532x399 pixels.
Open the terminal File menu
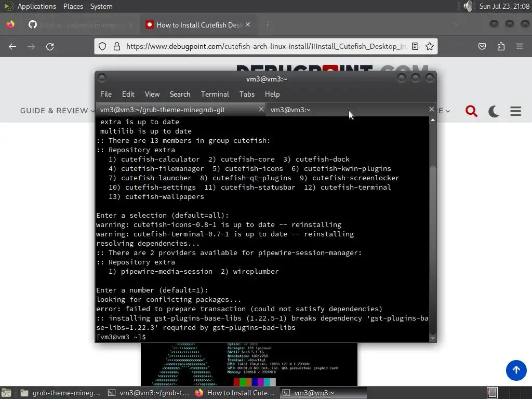tap(106, 95)
